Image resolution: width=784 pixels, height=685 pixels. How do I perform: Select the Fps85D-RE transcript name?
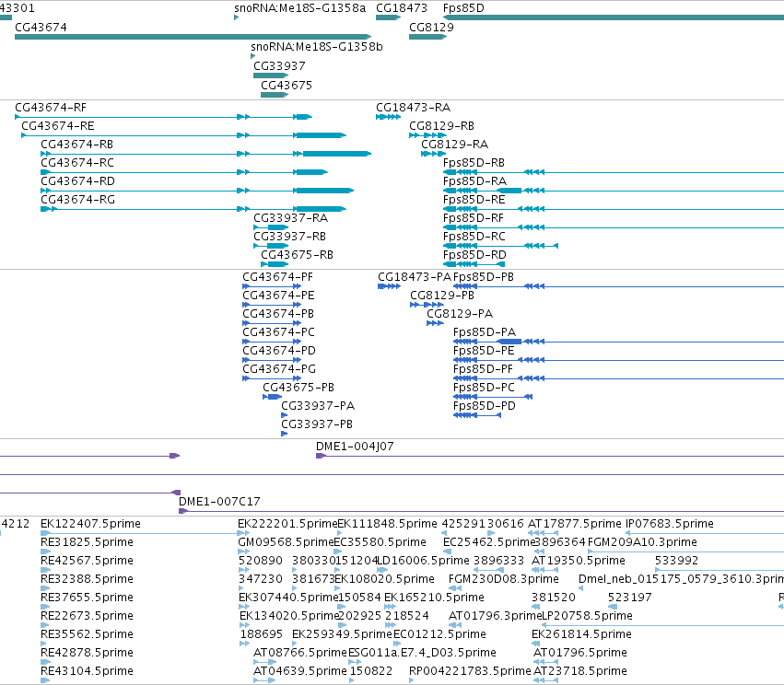(x=474, y=200)
